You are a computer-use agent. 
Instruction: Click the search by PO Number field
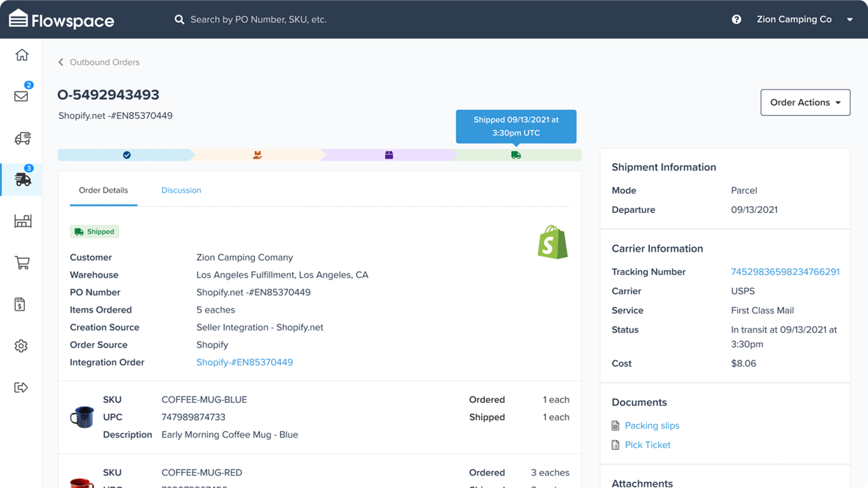[x=259, y=20]
